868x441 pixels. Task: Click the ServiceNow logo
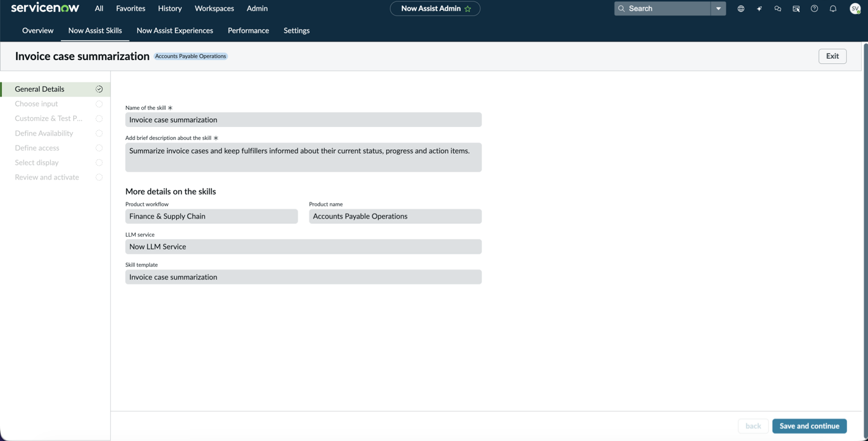(x=45, y=8)
